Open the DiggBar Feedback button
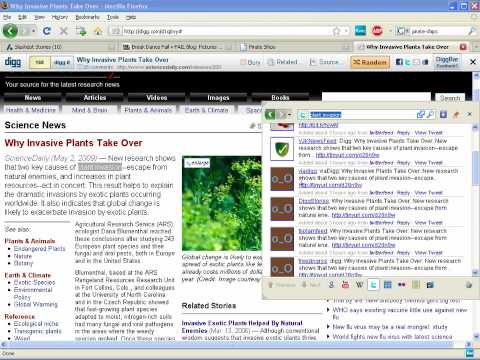Screen dimensions: 480x360 (x=447, y=62)
